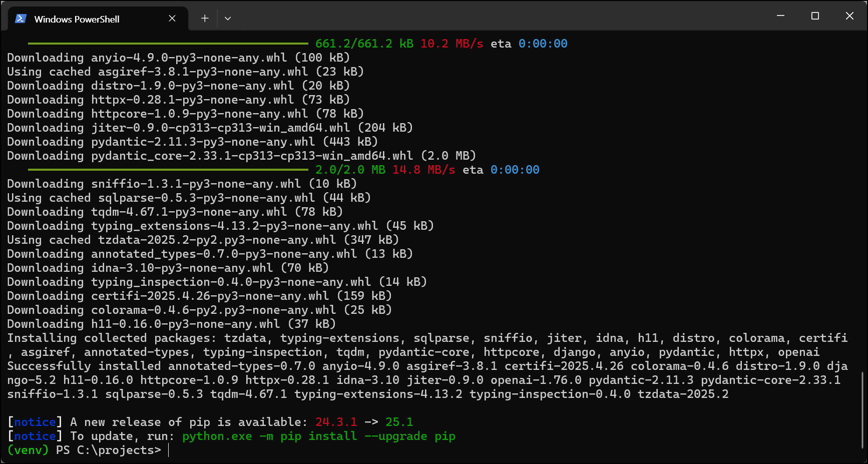Click the text 'python.exe -m pip install --upgrade pip'

click(319, 436)
